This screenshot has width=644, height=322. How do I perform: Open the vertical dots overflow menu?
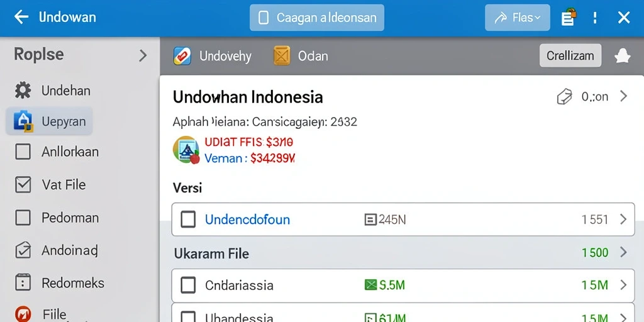(595, 18)
